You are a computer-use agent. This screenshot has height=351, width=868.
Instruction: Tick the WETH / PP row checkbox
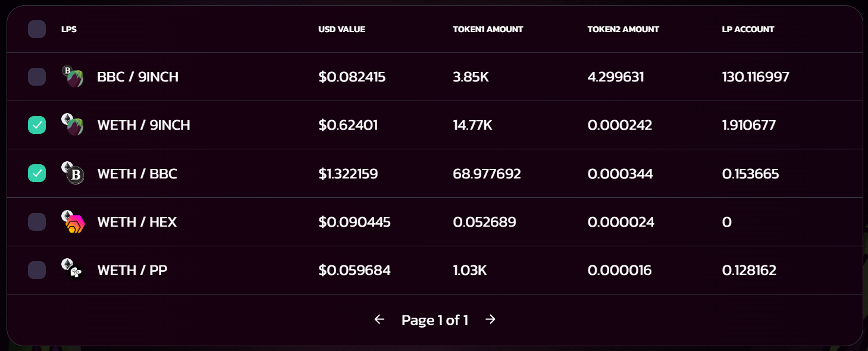tap(37, 270)
